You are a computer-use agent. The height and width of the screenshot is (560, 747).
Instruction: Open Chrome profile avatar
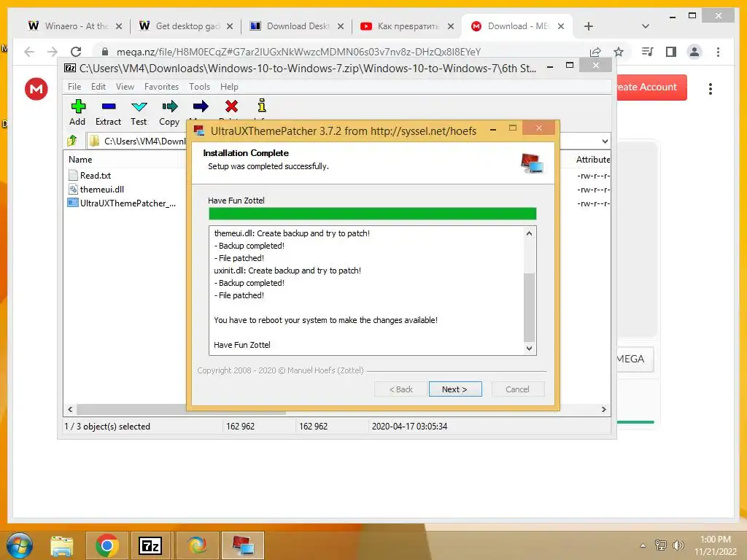(x=694, y=52)
